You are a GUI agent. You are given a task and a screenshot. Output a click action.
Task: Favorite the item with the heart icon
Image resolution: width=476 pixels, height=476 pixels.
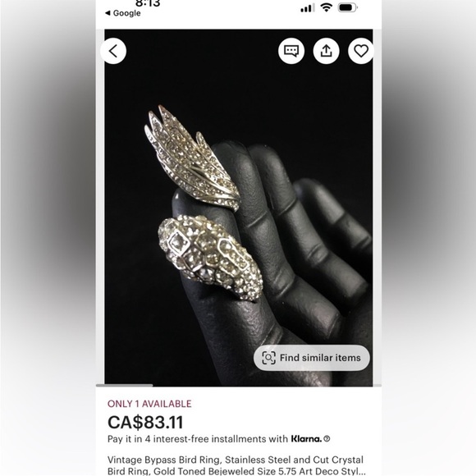[x=361, y=51]
